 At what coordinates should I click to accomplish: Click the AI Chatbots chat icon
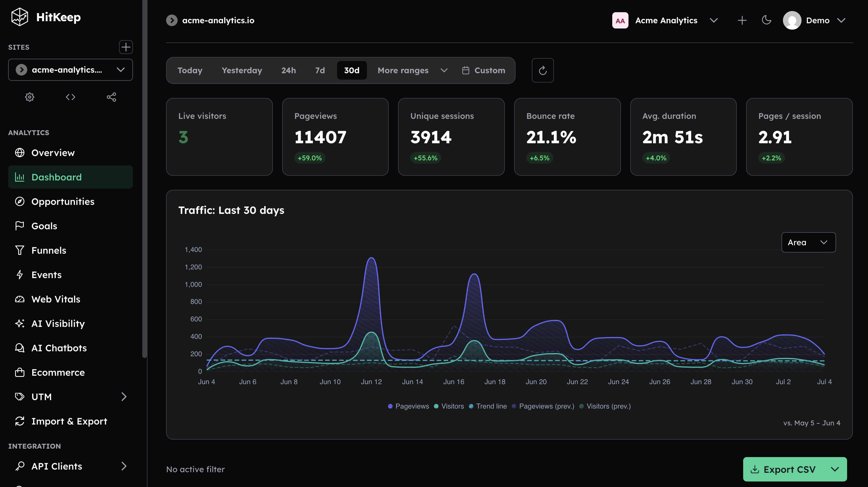coord(19,348)
